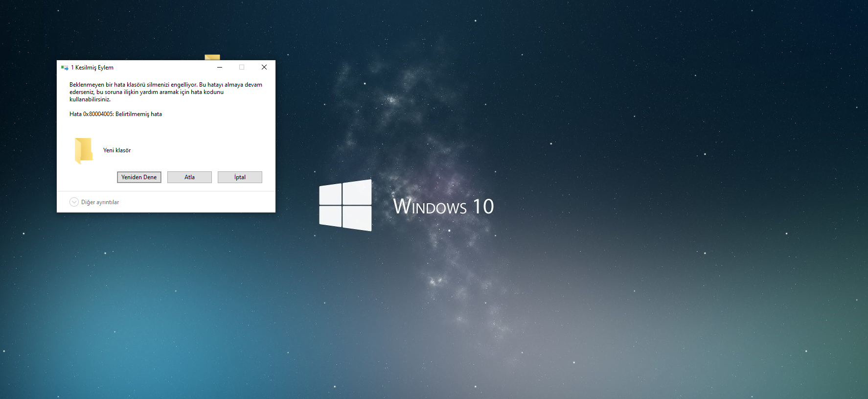Screen dimensions: 868x399
Task: Minimize the 1 Kesilmiş Eylem dialog
Action: click(220, 67)
